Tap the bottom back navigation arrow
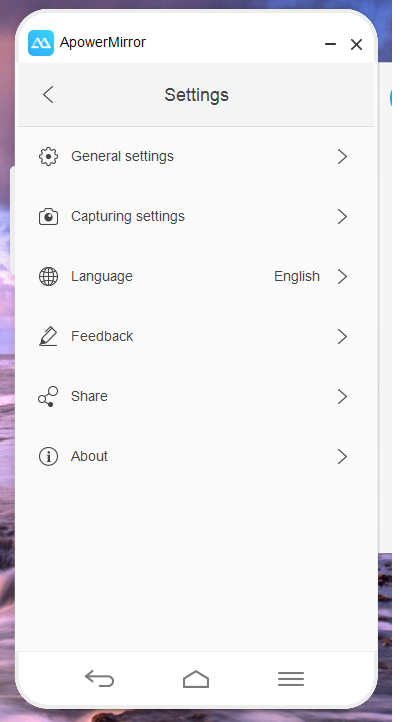The height and width of the screenshot is (722, 405). [99, 679]
